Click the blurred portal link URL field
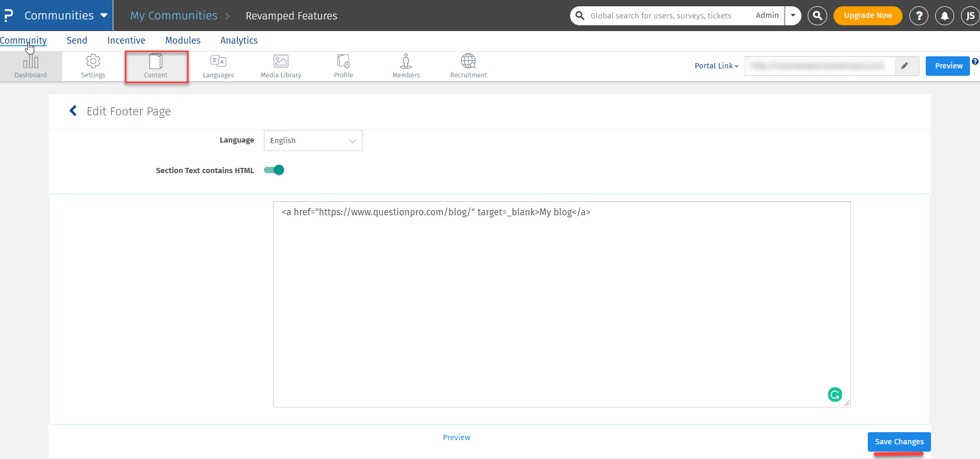 819,66
